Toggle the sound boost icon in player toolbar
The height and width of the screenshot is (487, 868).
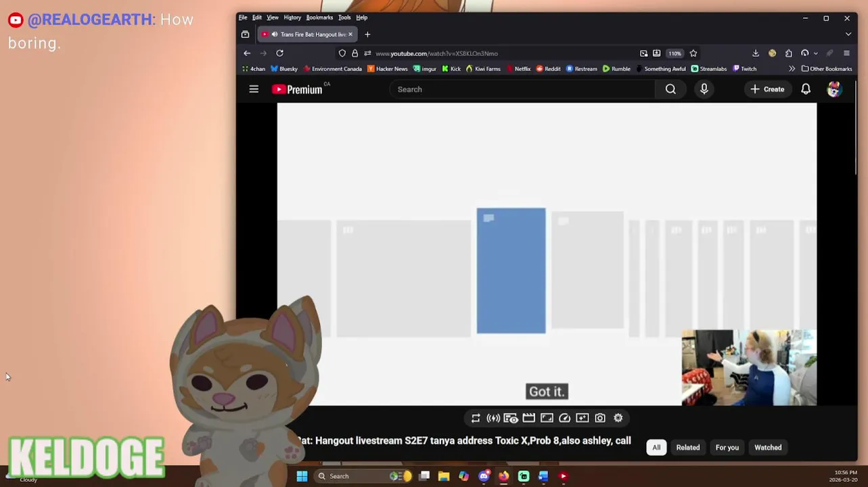tap(493, 418)
